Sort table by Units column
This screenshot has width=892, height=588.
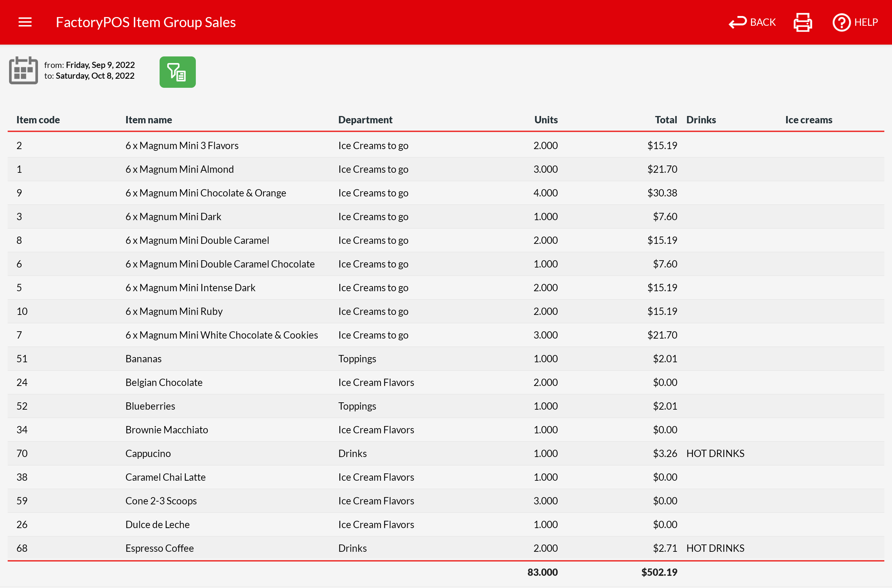pos(545,119)
